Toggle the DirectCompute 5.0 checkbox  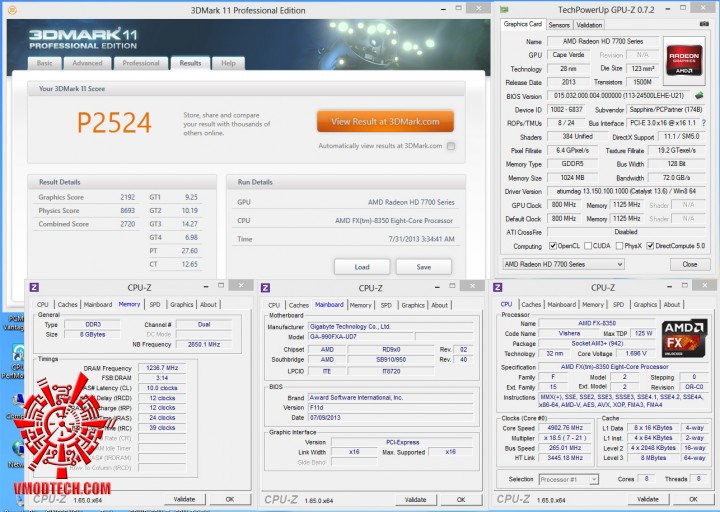point(650,246)
